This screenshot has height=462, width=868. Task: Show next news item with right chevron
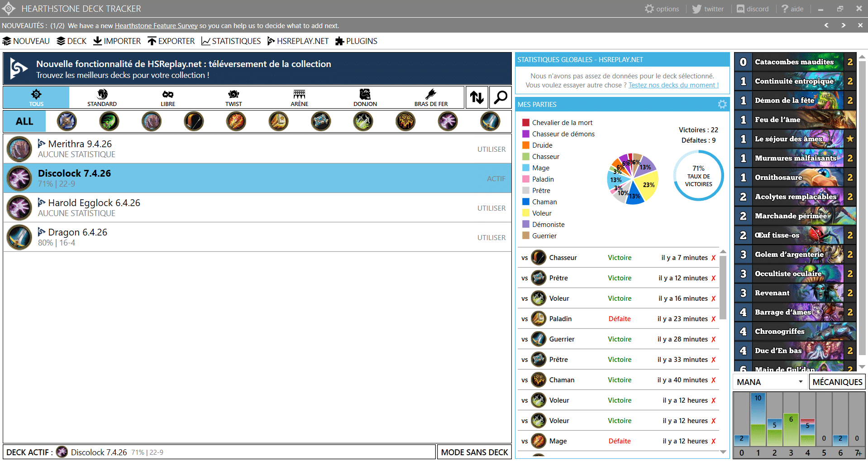pyautogui.click(x=844, y=25)
